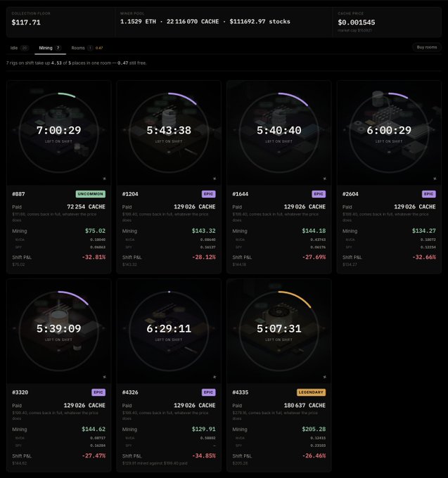Click the EPIC badge on rig #1644
This screenshot has height=478, width=448.
319,194
